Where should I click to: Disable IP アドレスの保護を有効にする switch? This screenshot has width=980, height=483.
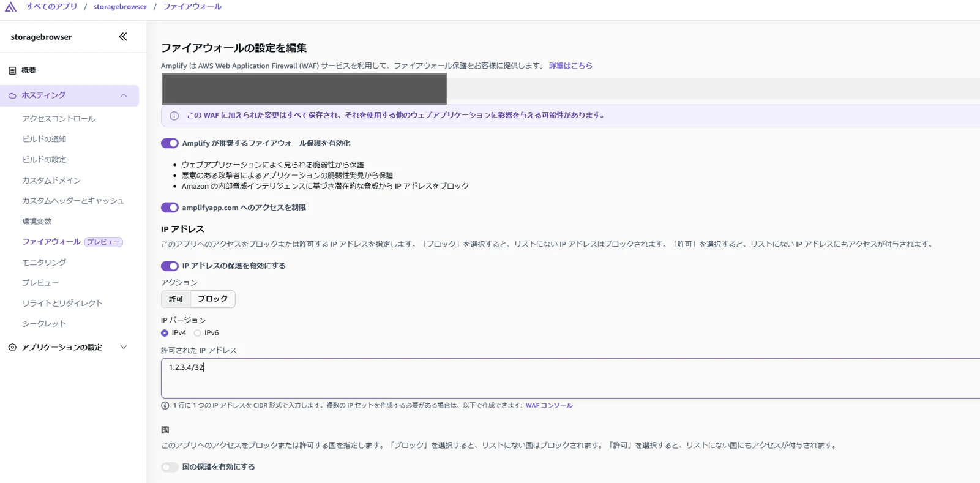[170, 266]
